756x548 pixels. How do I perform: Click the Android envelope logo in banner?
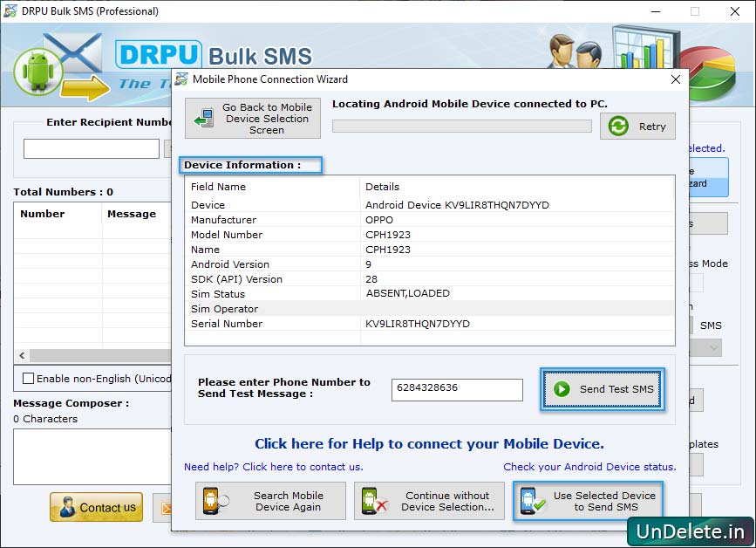[58, 66]
